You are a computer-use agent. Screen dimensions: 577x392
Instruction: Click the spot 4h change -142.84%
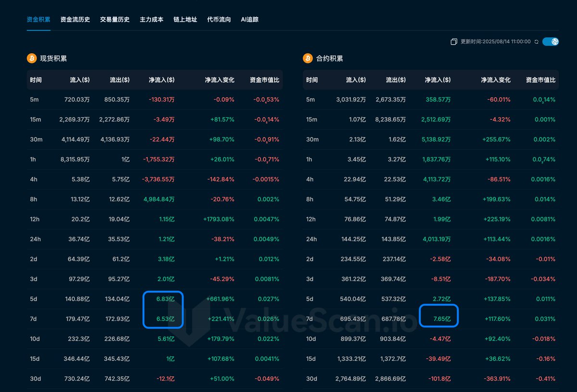click(221, 179)
